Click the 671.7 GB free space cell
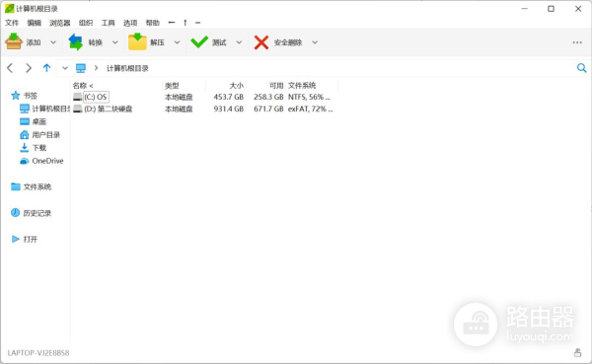The height and width of the screenshot is (364, 592). click(268, 109)
